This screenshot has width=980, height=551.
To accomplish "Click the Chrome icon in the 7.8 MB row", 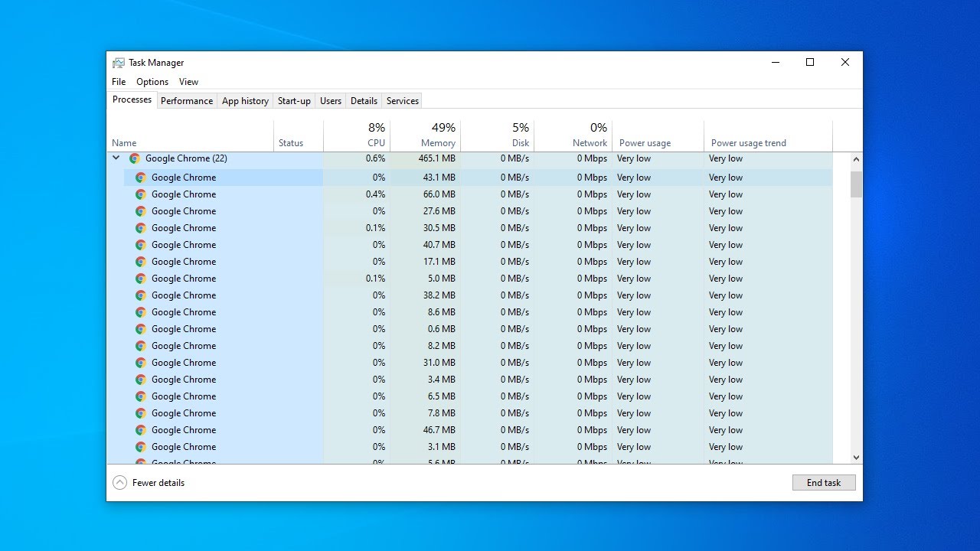I will coord(141,413).
